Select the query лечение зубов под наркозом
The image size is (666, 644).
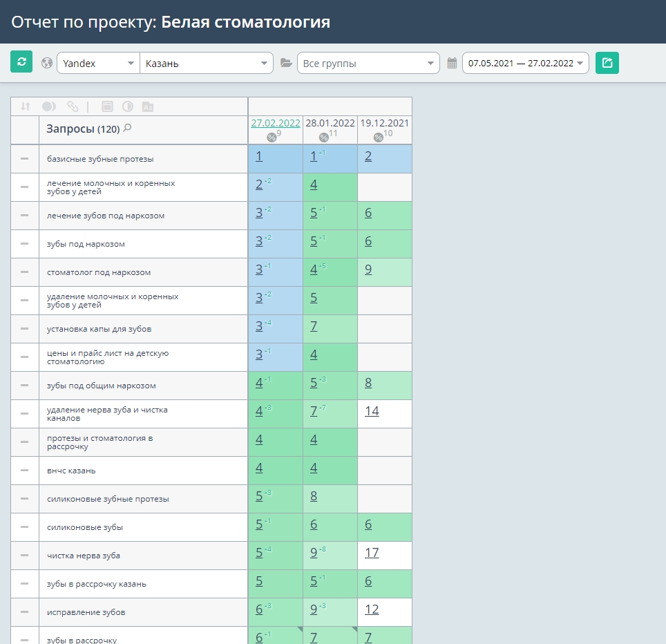coord(105,216)
